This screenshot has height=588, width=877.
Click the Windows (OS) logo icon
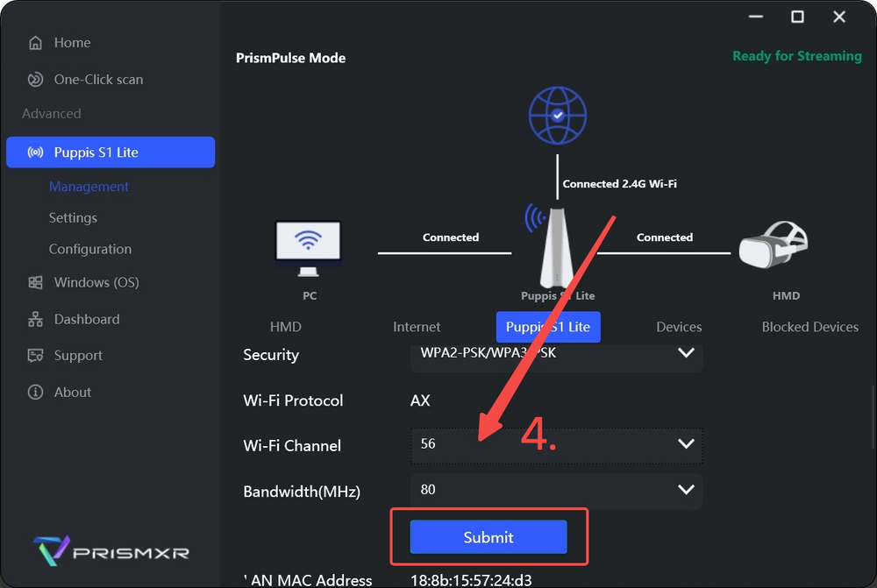[35, 283]
